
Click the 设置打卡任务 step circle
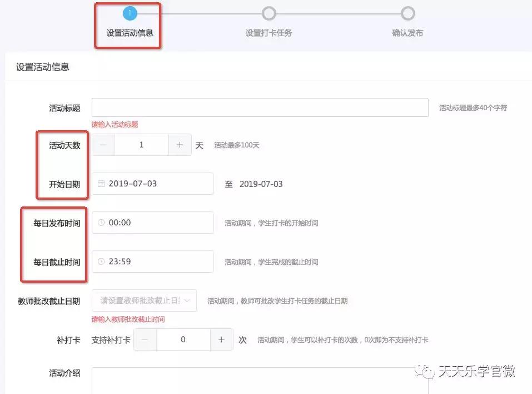coord(269,13)
